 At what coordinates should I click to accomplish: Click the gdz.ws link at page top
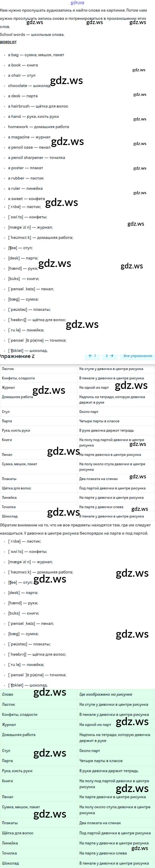(x=77, y=3)
